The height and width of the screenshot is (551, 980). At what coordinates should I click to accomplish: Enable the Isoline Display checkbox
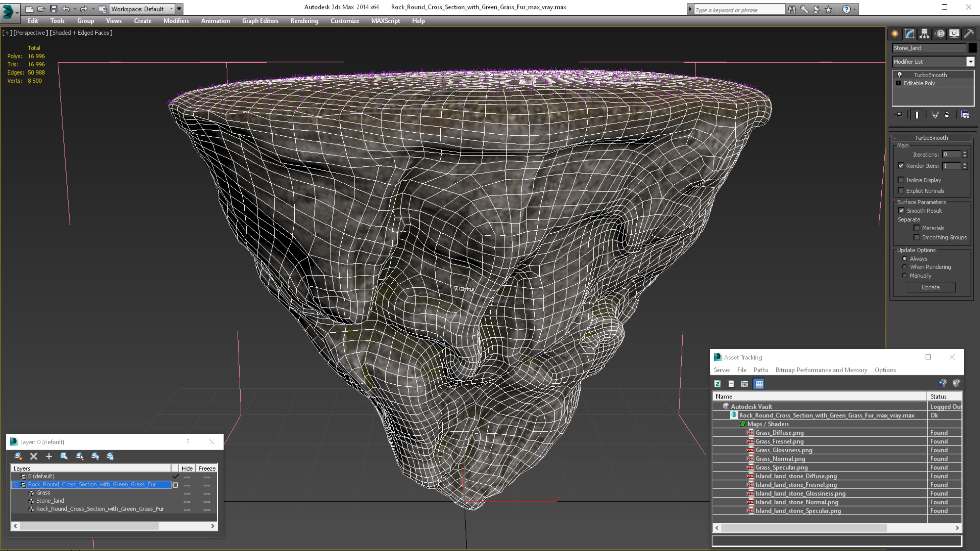(x=901, y=180)
